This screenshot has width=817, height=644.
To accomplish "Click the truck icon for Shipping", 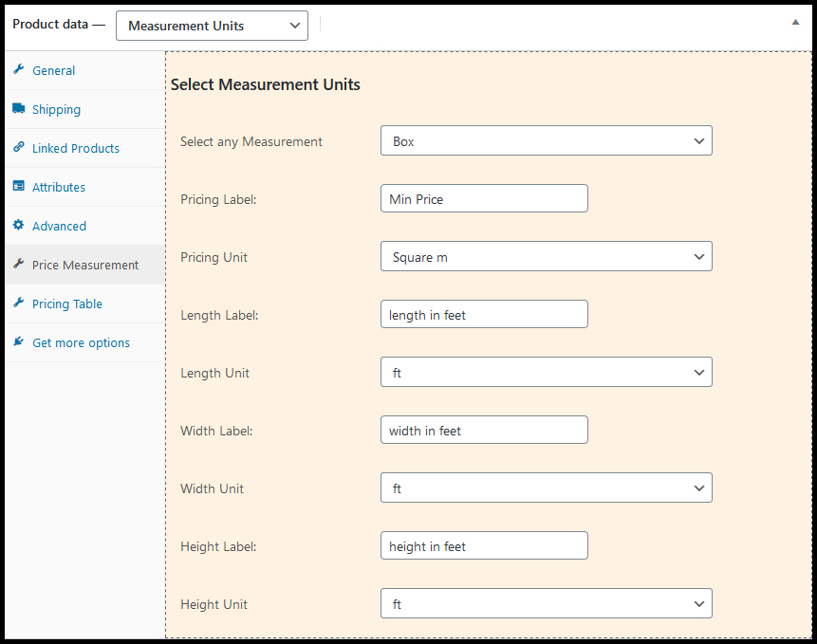I will 18,109.
